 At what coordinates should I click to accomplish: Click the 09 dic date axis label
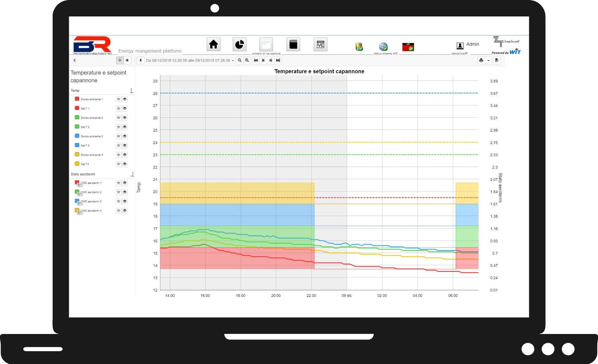[347, 296]
